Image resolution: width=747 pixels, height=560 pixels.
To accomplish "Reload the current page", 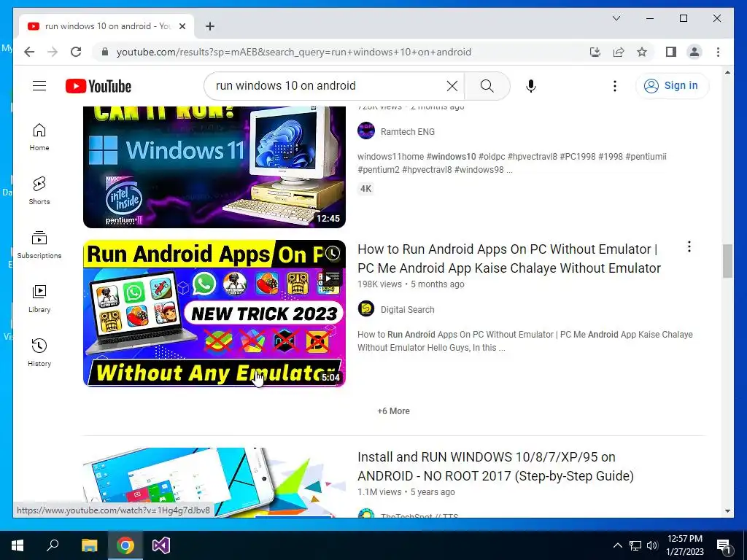I will coord(76,52).
